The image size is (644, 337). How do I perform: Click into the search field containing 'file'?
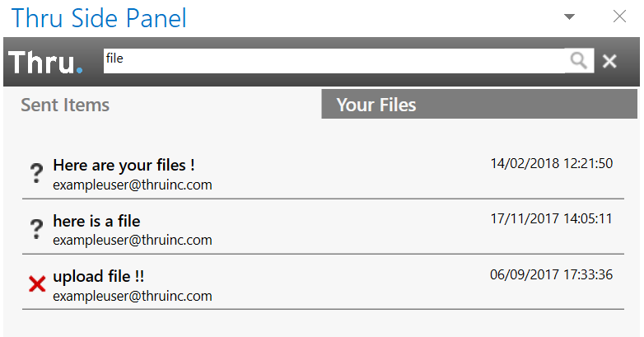click(x=334, y=61)
